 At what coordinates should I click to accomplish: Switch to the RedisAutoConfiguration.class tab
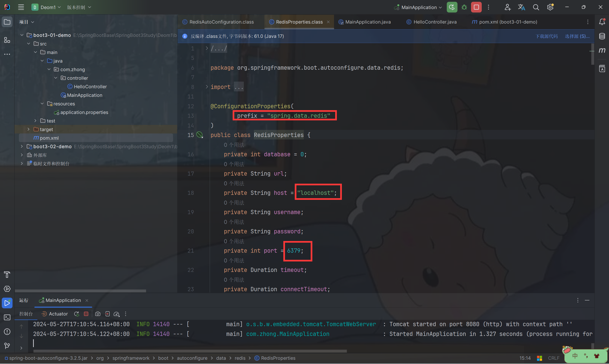pos(221,22)
